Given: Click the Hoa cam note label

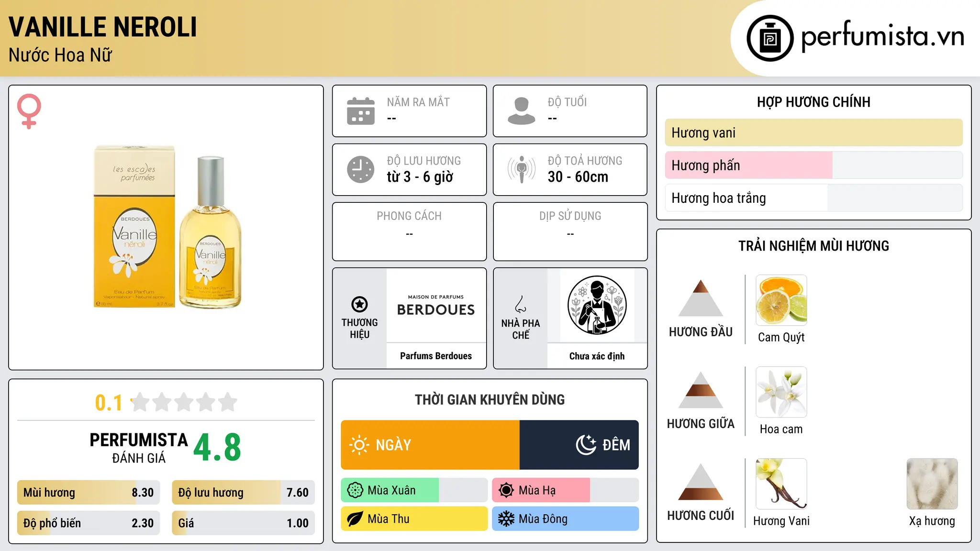Looking at the screenshot, I should [x=781, y=429].
